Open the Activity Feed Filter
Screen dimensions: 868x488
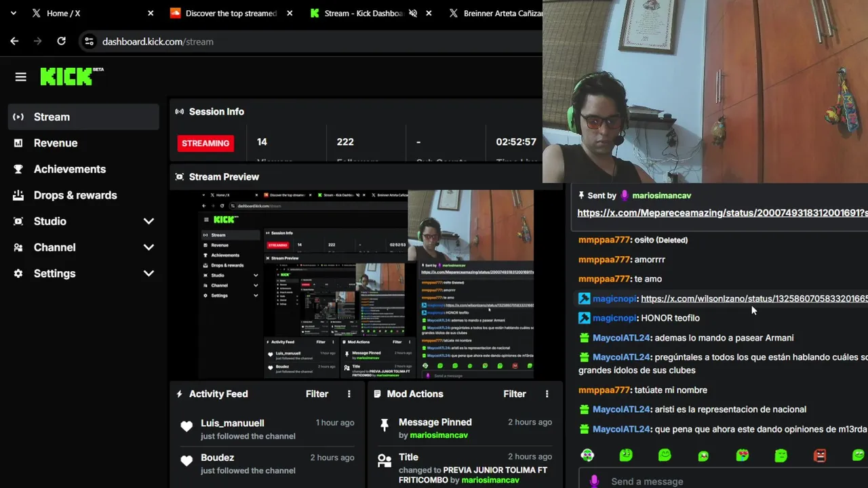317,394
